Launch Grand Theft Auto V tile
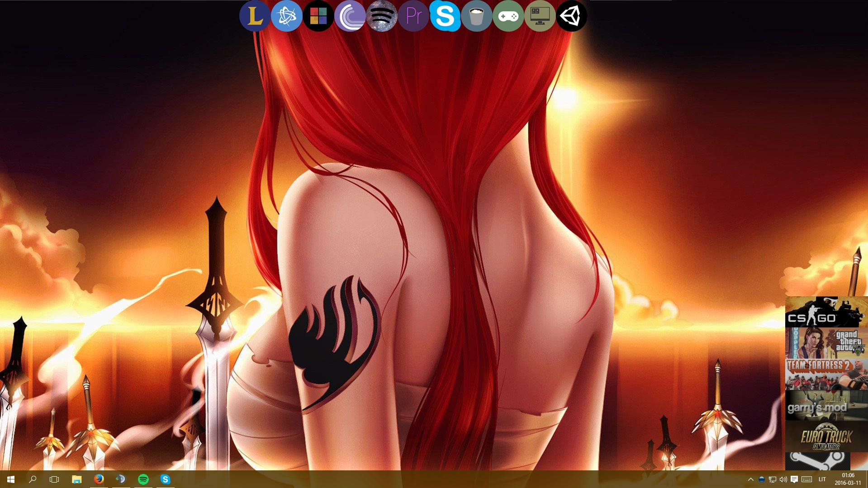Viewport: 868px width, 488px height. point(826,343)
